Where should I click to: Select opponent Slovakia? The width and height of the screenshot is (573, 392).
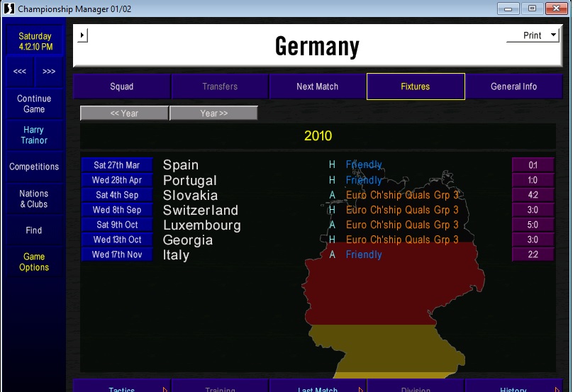tap(190, 195)
